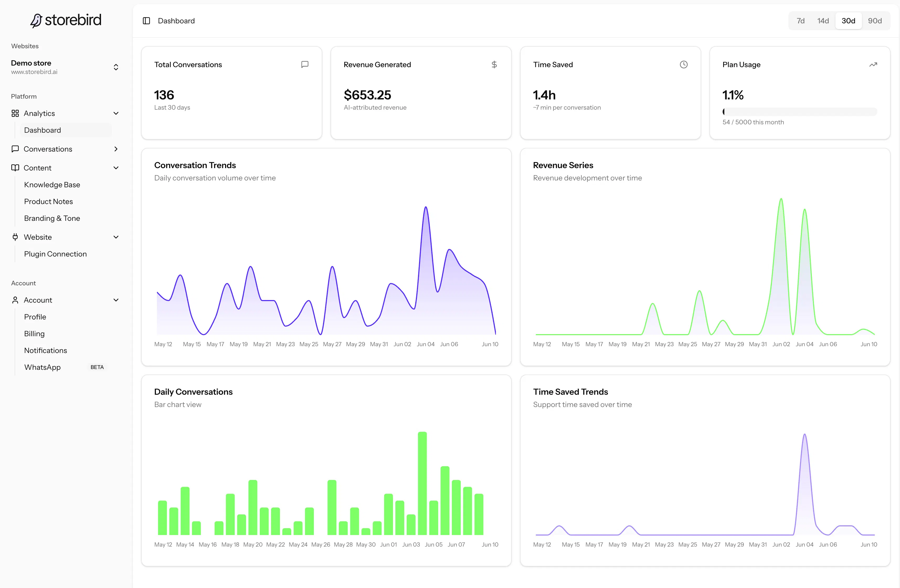Click the Plan Usage trending arrow icon

click(873, 65)
